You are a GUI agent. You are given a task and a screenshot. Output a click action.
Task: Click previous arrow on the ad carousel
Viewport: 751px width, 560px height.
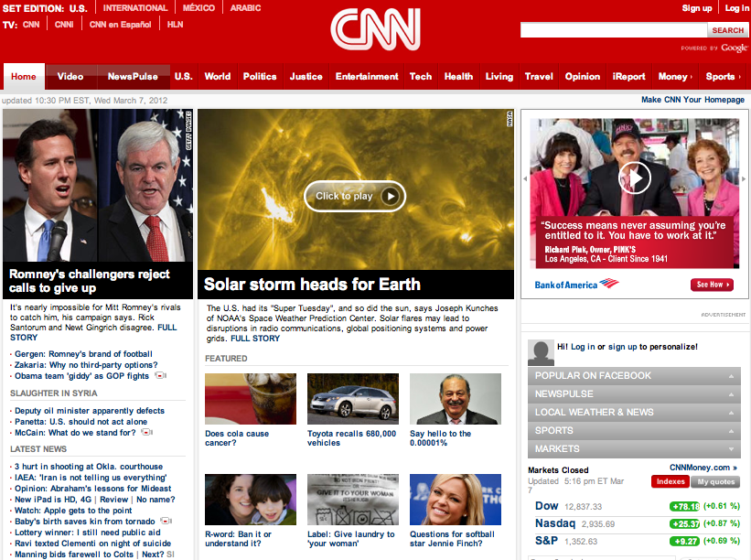tap(525, 178)
